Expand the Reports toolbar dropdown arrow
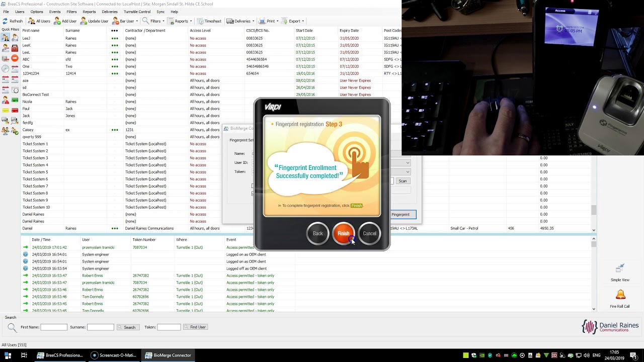The height and width of the screenshot is (362, 644). (191, 21)
